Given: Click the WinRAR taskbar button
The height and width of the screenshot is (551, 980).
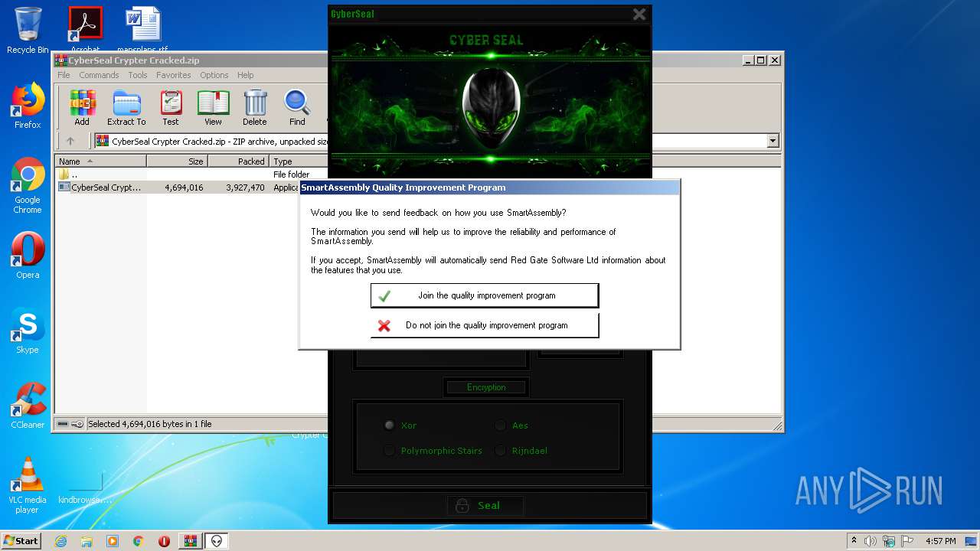Looking at the screenshot, I should 191,541.
